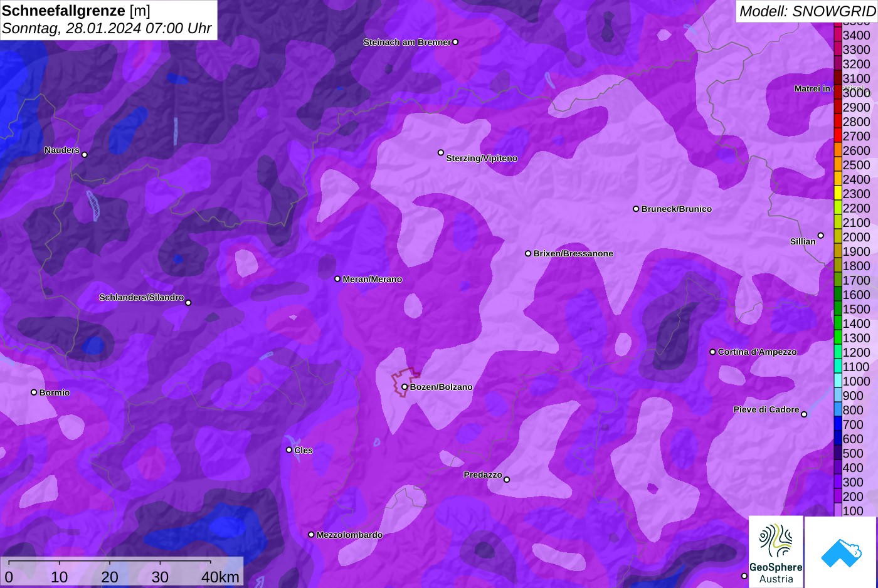Click the Matrei in label text
The image size is (878, 588).
point(812,88)
